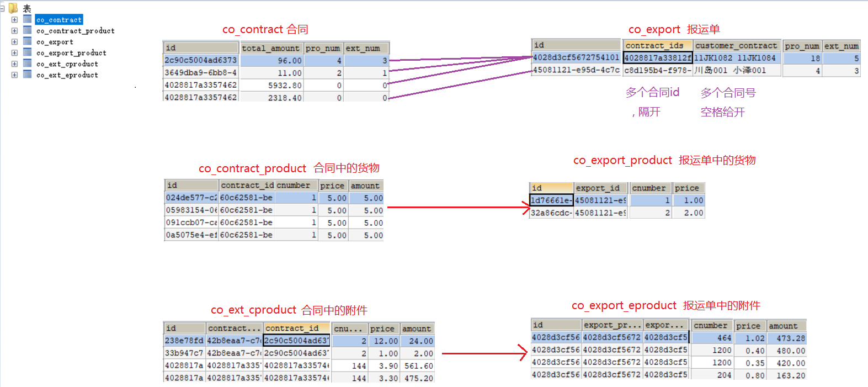Click the price cell 12.00 in co_ext_cproduct
This screenshot has height=387, width=868.
tap(384, 341)
